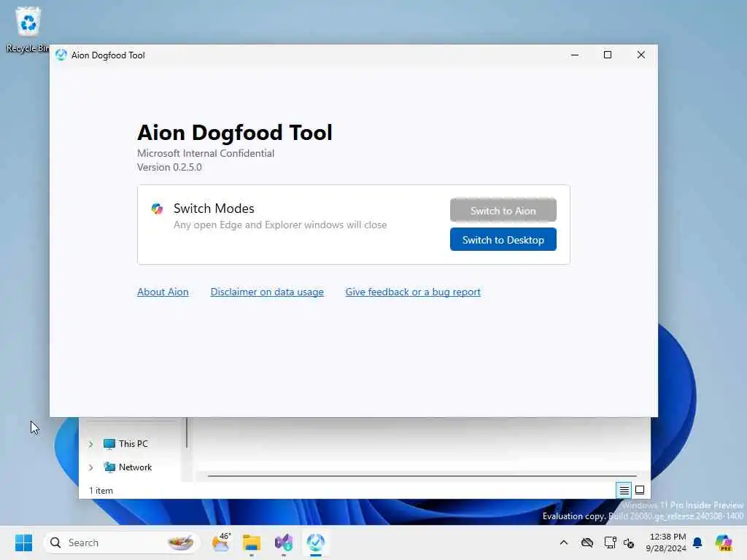The width and height of the screenshot is (747, 560).
Task: Click the taskbar Search box
Action: [122, 542]
